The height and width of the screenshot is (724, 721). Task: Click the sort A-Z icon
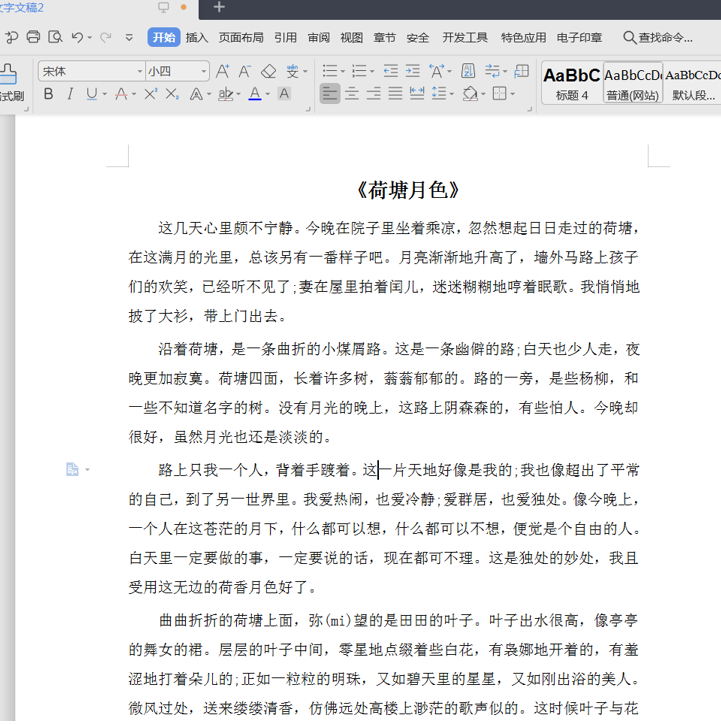(468, 71)
